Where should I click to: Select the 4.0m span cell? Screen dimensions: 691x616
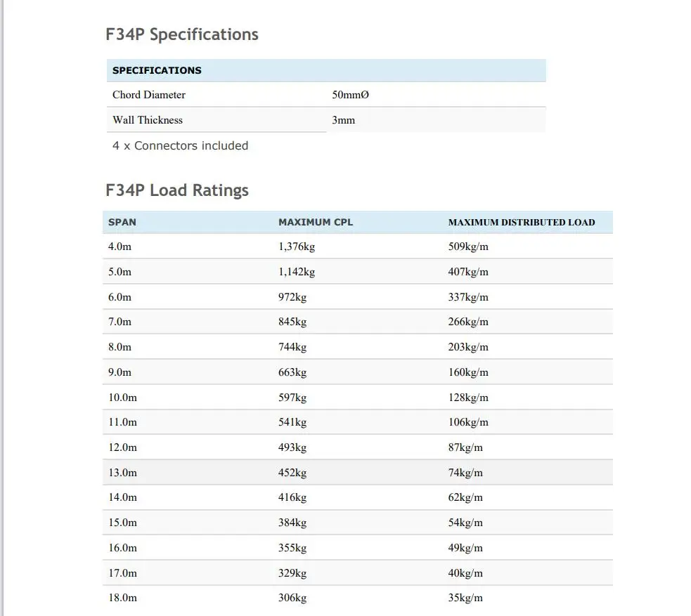(120, 247)
